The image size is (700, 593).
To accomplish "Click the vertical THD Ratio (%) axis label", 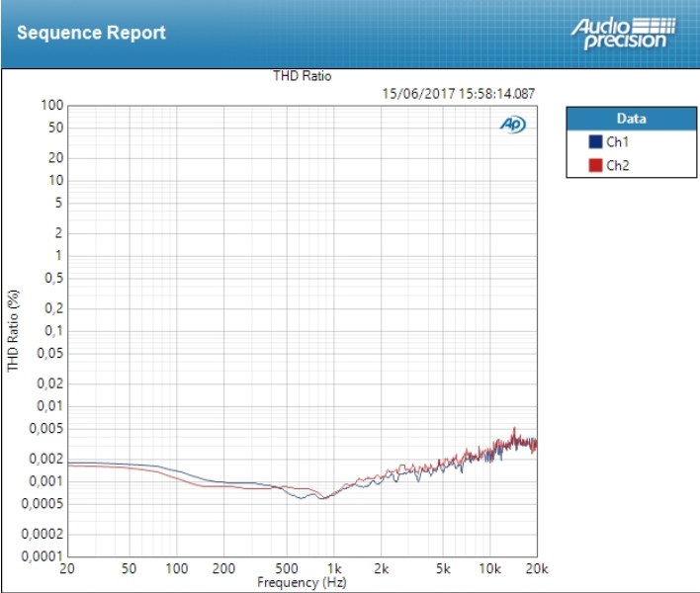I will point(14,330).
